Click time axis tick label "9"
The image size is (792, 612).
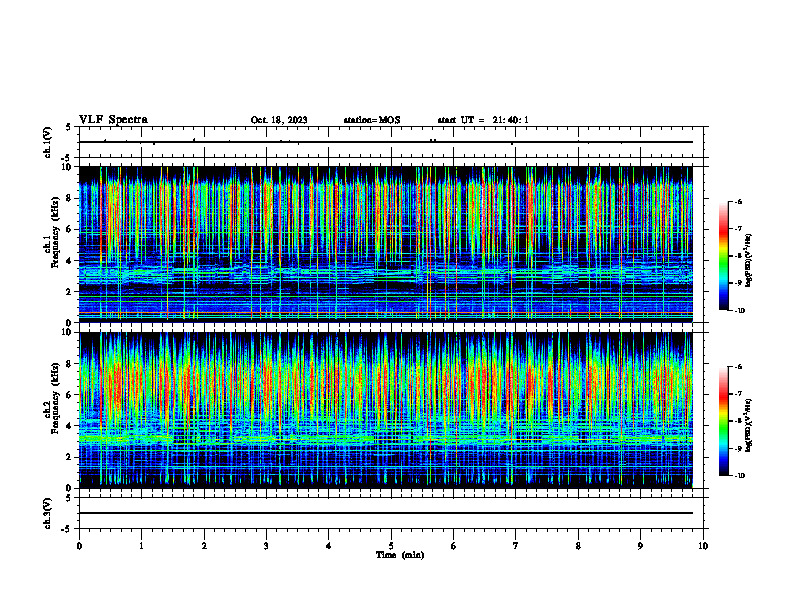[640, 546]
